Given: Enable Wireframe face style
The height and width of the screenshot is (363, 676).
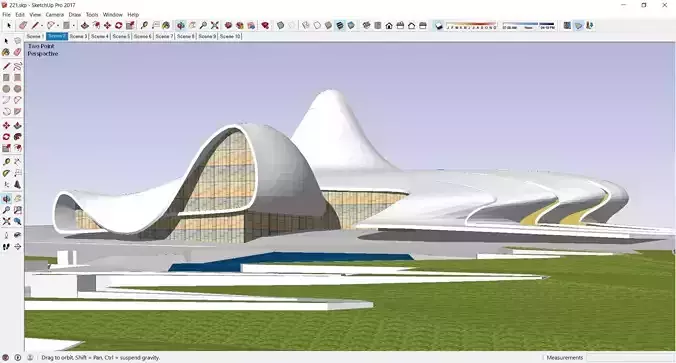Looking at the screenshot, I should 306,26.
